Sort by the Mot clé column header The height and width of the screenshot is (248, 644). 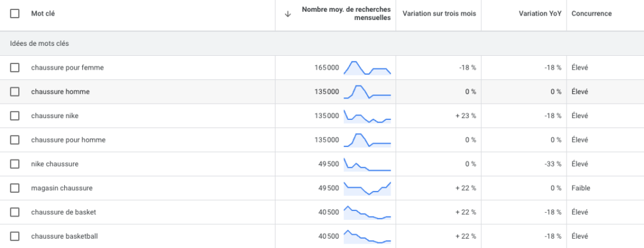[x=43, y=14]
